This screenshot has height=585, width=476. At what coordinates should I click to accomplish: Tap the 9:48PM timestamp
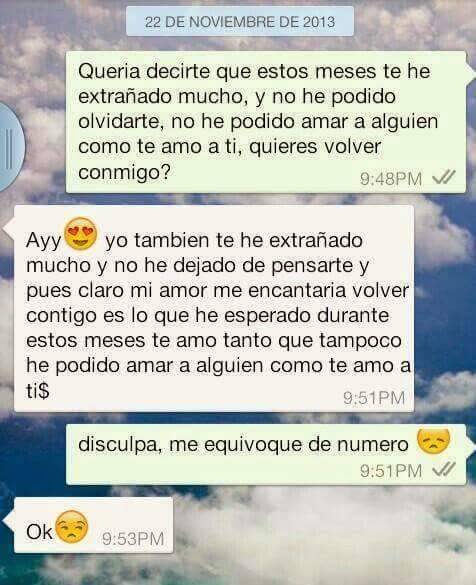pyautogui.click(x=391, y=179)
